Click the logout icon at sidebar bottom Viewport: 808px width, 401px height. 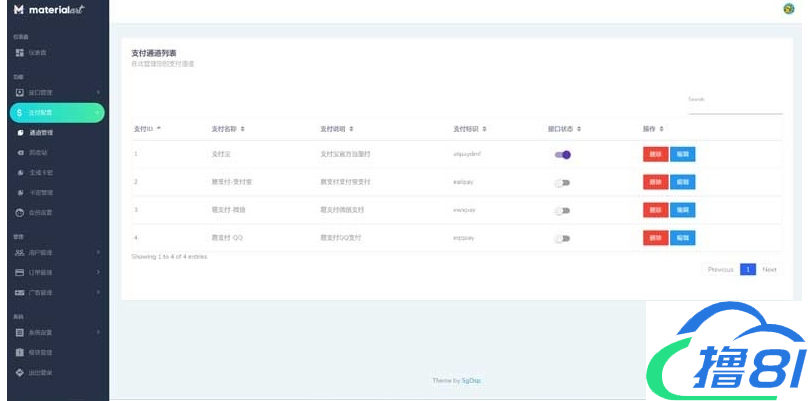(x=19, y=373)
